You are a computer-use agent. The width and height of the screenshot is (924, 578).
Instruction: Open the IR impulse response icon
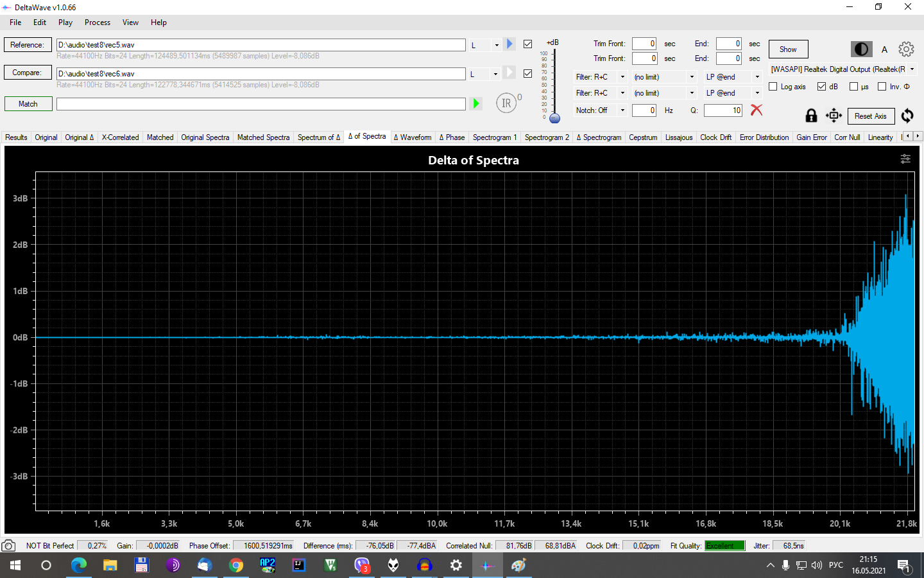point(506,103)
